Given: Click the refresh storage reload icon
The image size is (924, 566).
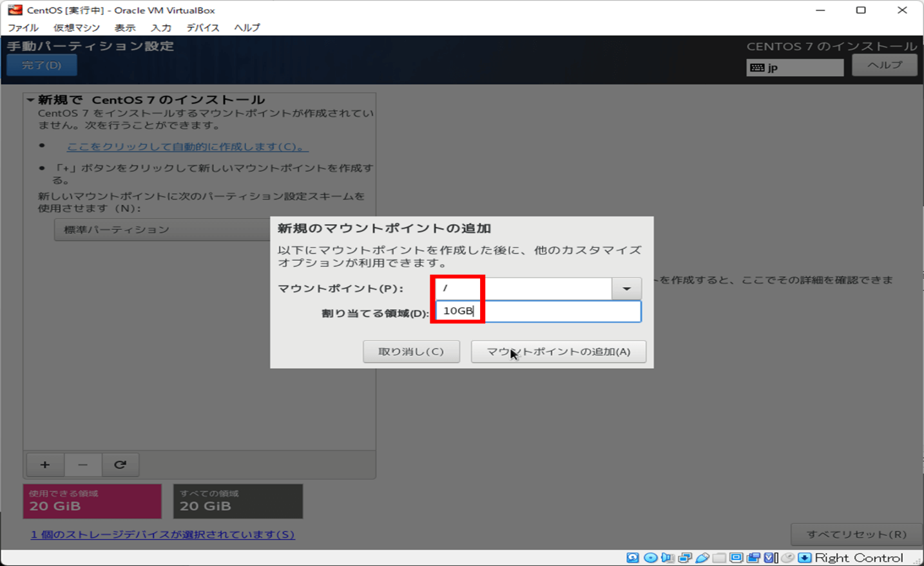Looking at the screenshot, I should tap(120, 464).
